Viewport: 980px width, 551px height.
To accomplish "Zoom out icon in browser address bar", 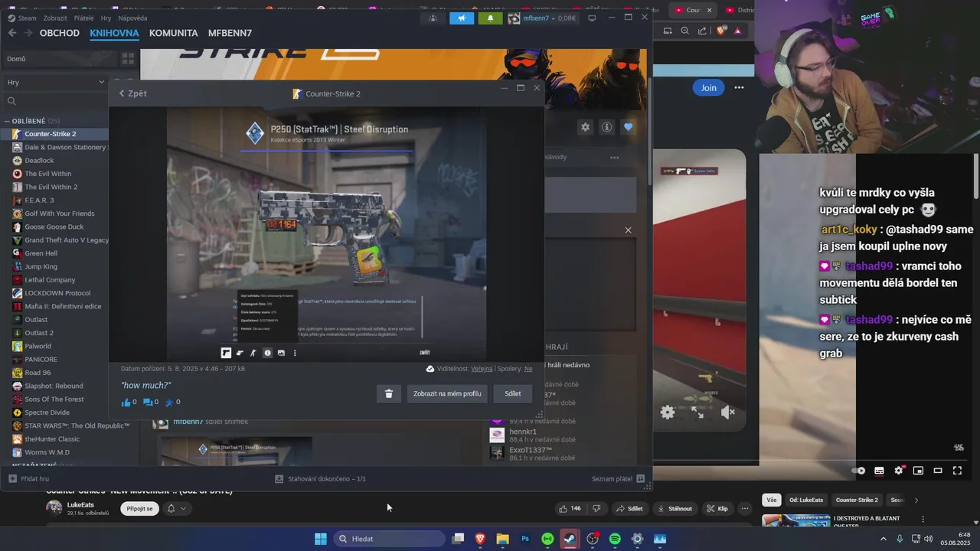I will (684, 31).
